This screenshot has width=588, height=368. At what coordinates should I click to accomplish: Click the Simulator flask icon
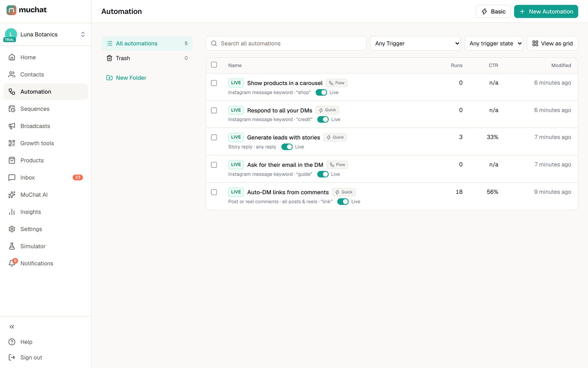pyautogui.click(x=12, y=246)
